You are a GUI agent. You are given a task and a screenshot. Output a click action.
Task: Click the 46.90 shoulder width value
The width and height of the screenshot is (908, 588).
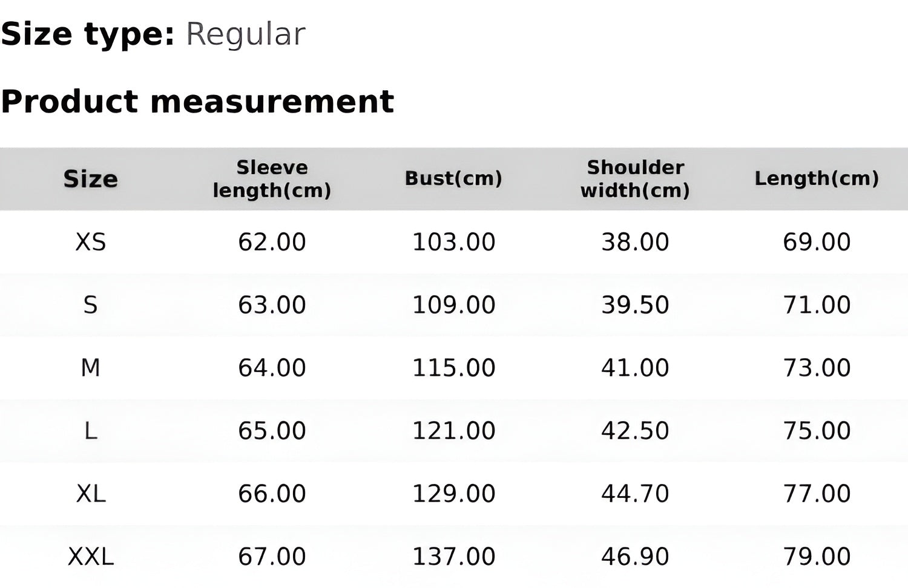(x=635, y=557)
